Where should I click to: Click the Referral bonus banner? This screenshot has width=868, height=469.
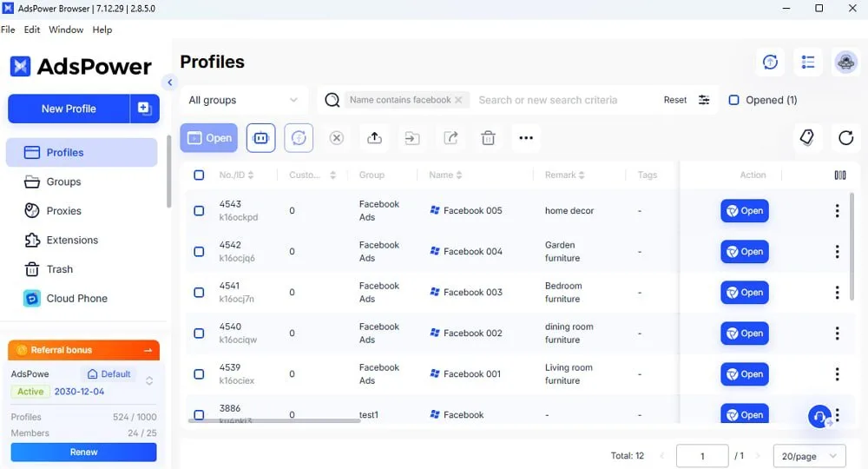[83, 350]
